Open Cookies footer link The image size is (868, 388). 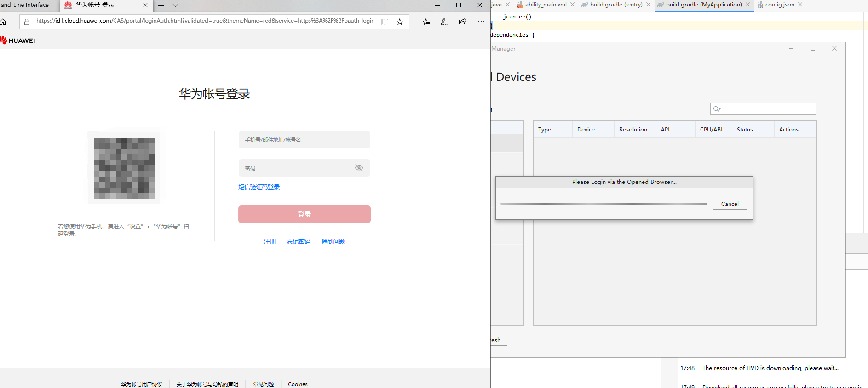point(298,384)
